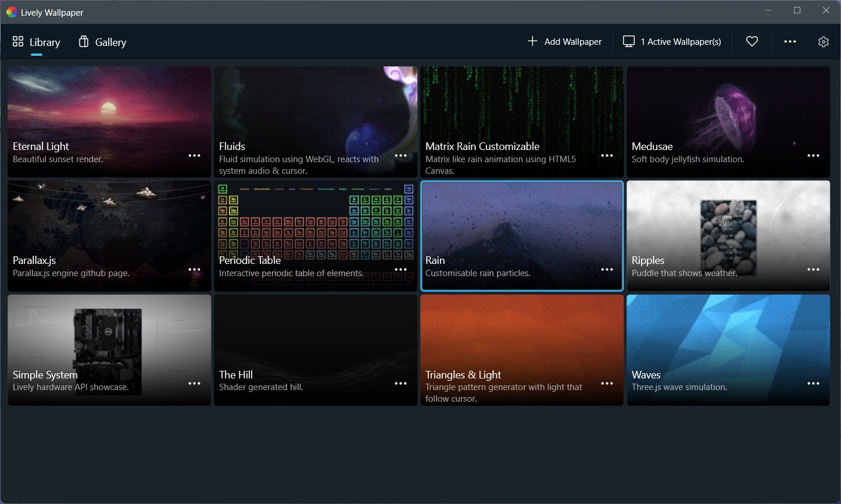Click the Lively Wallpaper app logo
This screenshot has width=841, height=504.
tap(12, 12)
